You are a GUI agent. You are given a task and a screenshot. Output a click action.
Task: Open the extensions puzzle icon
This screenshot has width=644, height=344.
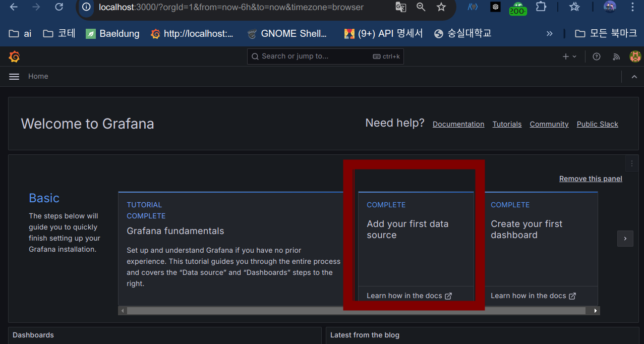tap(541, 7)
